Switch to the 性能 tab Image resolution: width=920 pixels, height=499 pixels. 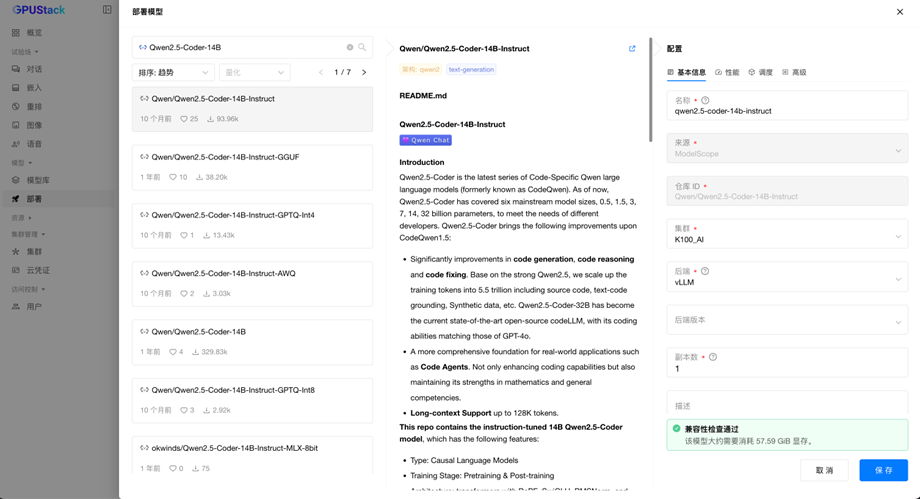727,72
